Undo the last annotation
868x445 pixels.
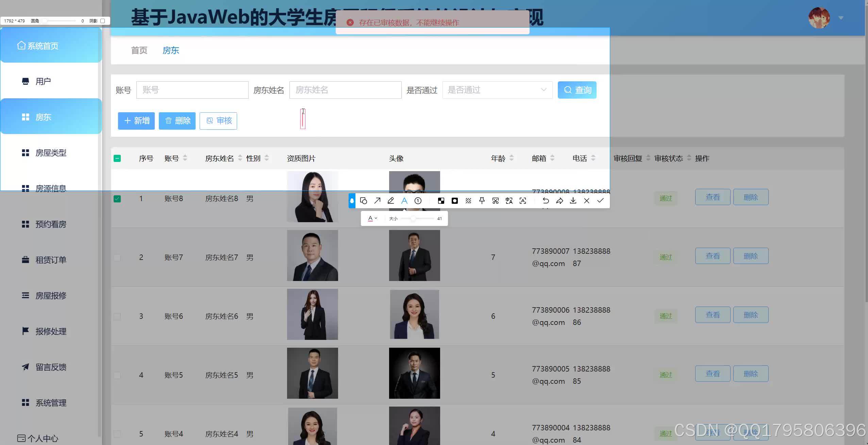[x=546, y=201]
